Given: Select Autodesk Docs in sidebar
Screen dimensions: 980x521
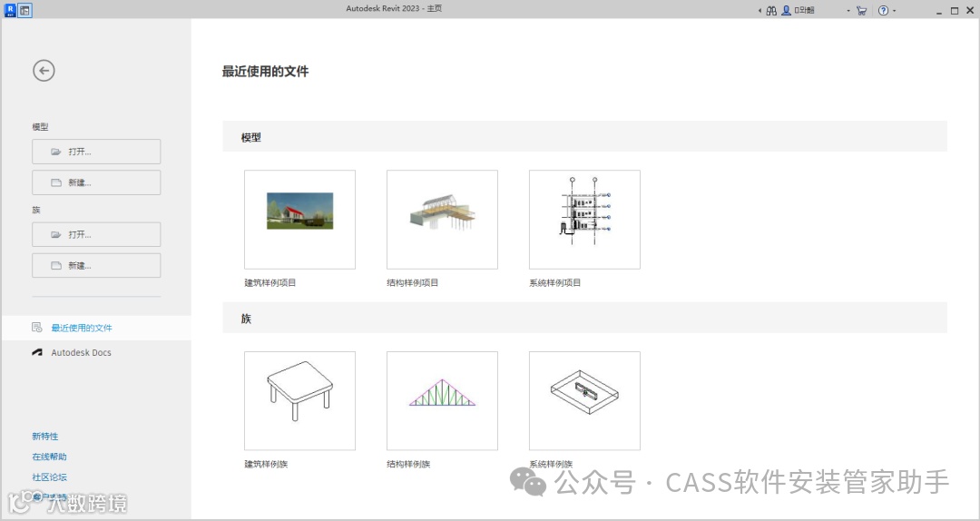Looking at the screenshot, I should tap(96, 353).
